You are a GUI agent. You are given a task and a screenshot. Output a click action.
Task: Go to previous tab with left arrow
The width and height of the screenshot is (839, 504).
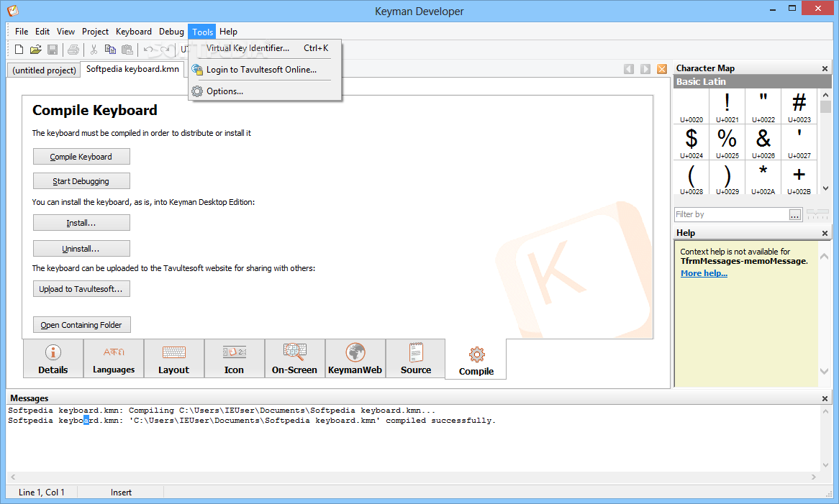pos(629,69)
